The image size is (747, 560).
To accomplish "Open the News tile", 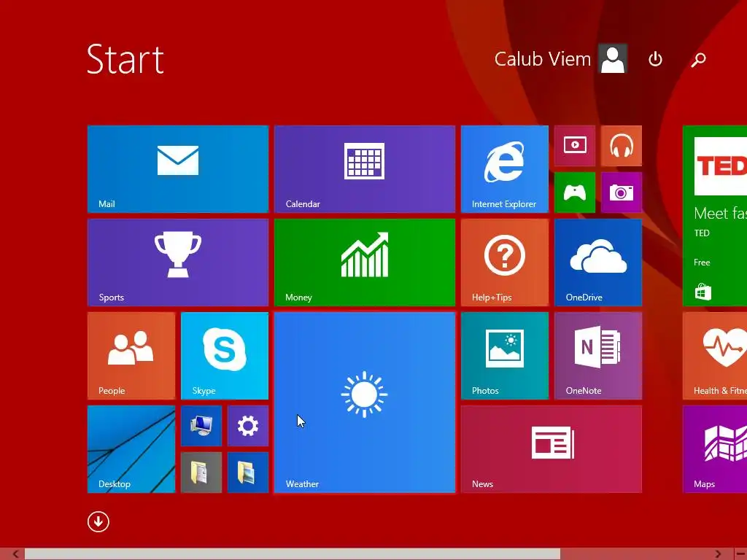I will pos(551,449).
